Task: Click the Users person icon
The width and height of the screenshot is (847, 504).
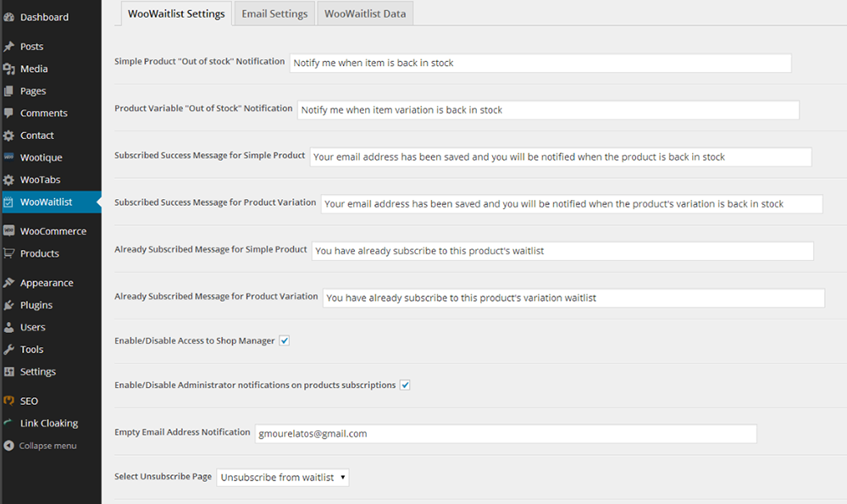Action: 8,327
